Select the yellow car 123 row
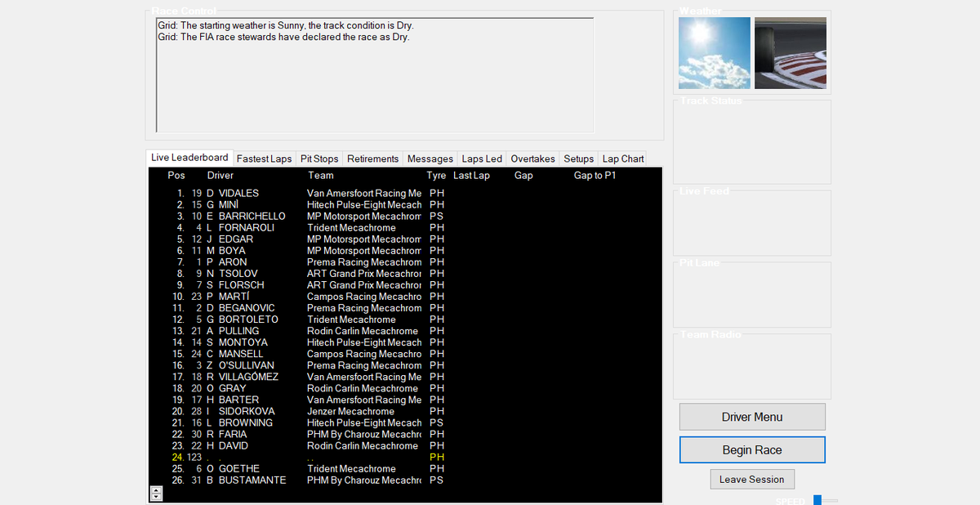The image size is (980, 505). (x=405, y=456)
